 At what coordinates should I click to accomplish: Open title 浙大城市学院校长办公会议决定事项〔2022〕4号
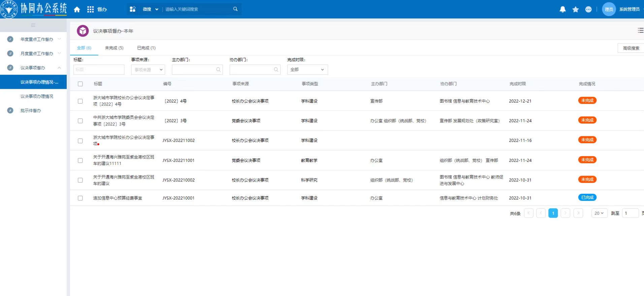tap(124, 101)
